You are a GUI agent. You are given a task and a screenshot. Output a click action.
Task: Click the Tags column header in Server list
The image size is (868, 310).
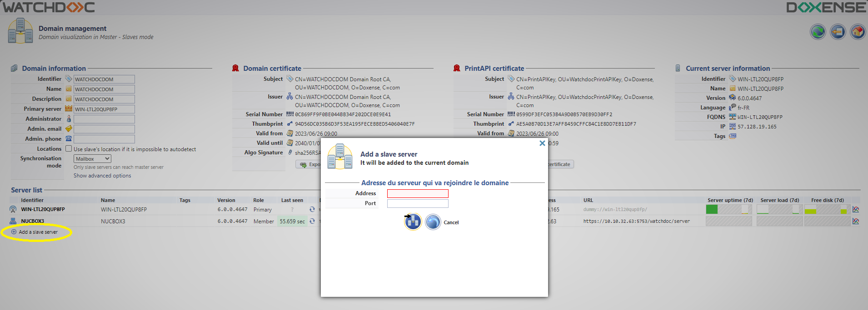coord(185,200)
